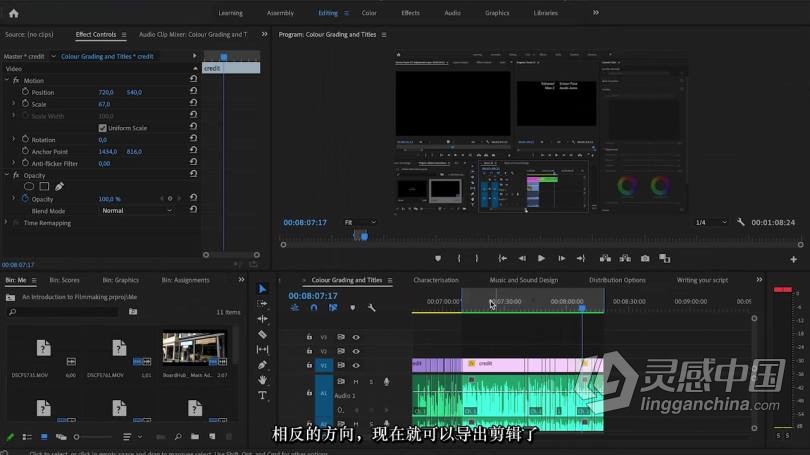Select the Razor tool

pyautogui.click(x=262, y=334)
